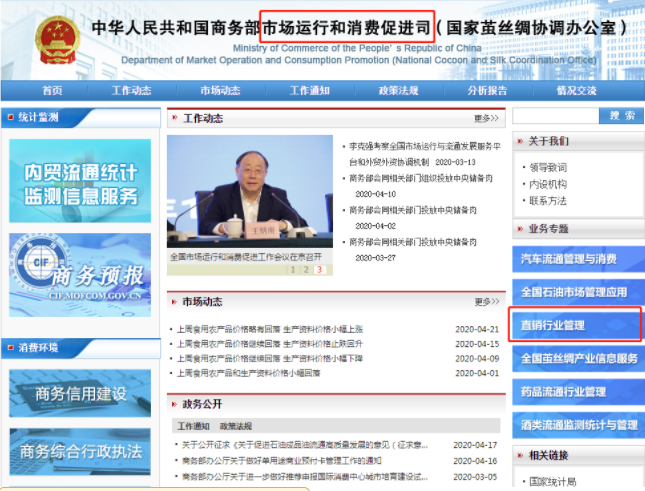Select slide number 3 in news carousel

click(319, 269)
